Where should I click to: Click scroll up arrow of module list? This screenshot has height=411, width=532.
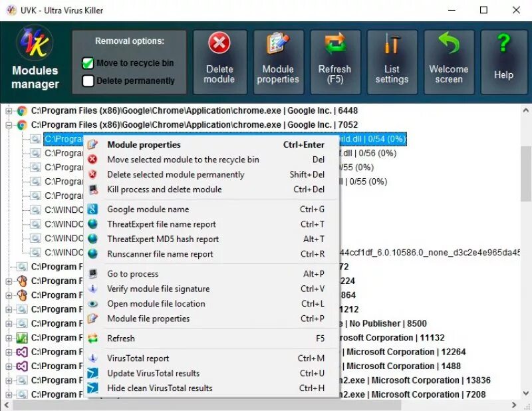pos(526,110)
